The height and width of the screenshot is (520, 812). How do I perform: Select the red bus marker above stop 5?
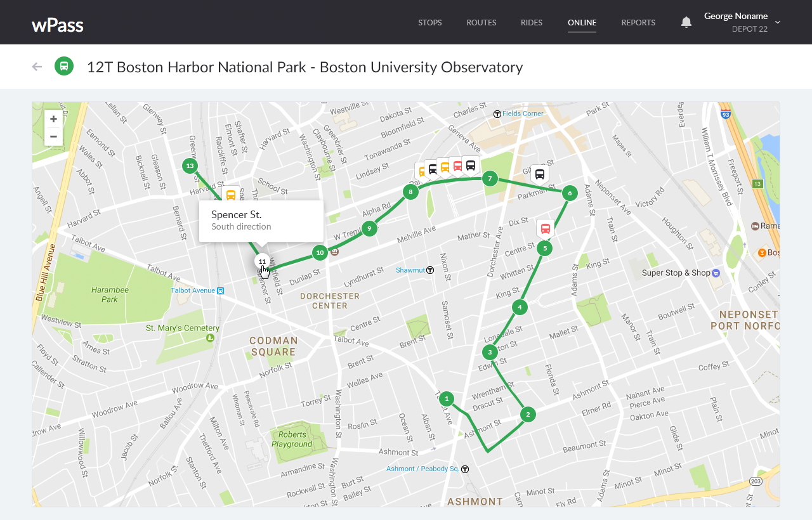(545, 228)
